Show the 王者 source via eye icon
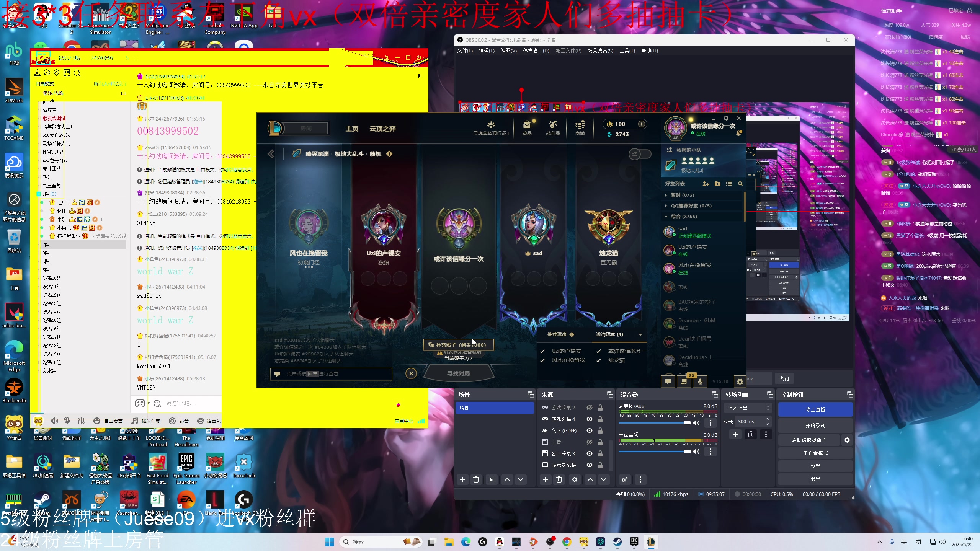This screenshot has width=980, height=551. (x=590, y=442)
